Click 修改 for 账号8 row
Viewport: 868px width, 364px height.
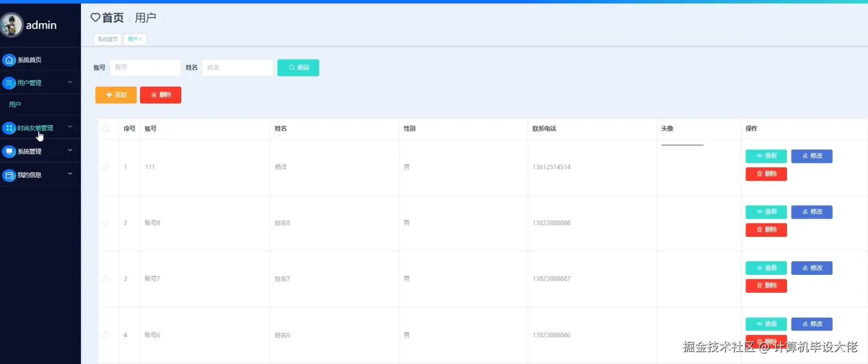click(x=812, y=212)
